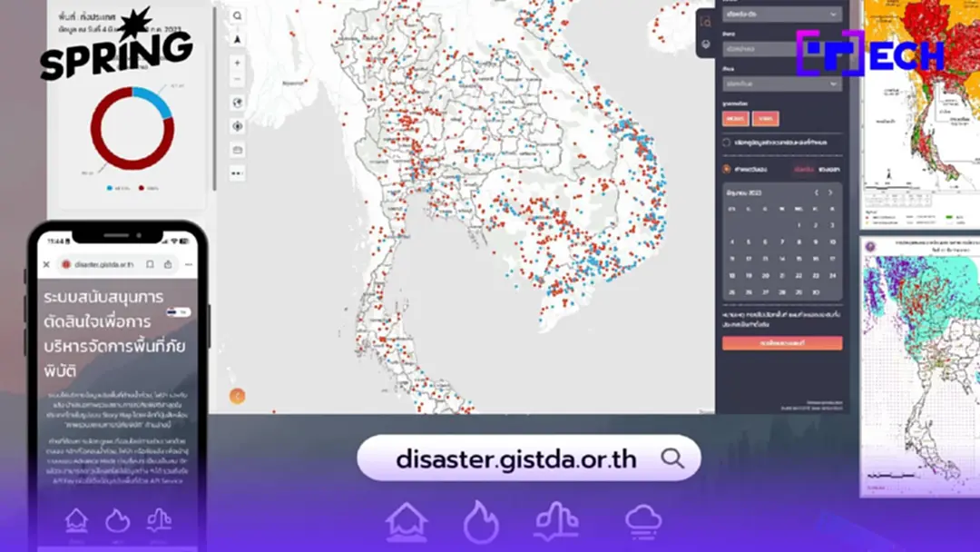Go to next month in calendar
This screenshot has width=980, height=552.
(x=830, y=192)
